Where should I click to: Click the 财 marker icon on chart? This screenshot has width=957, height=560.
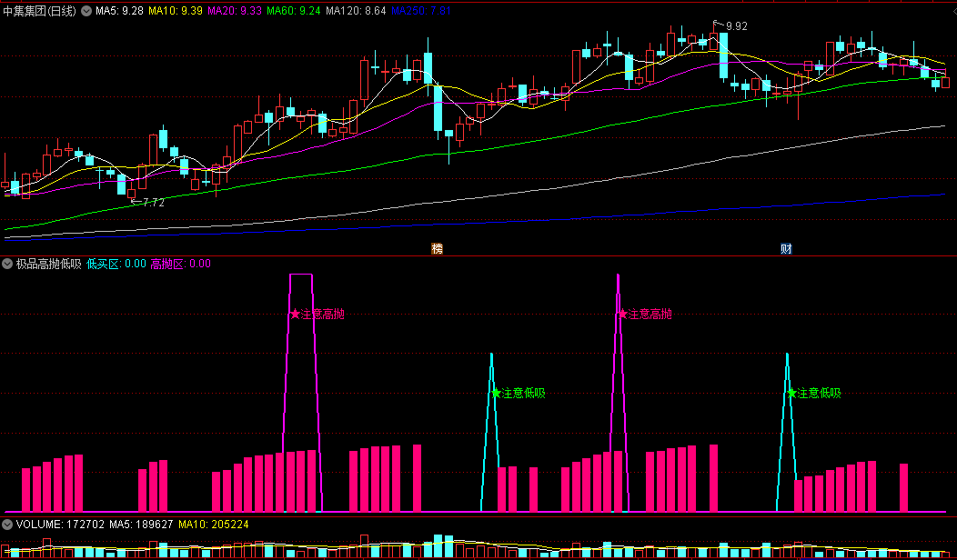coord(786,249)
